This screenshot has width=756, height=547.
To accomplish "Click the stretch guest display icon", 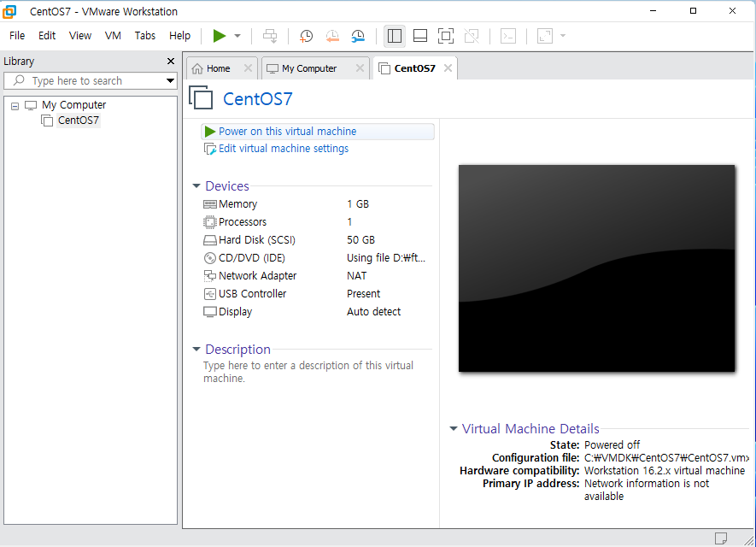I will pyautogui.click(x=545, y=36).
